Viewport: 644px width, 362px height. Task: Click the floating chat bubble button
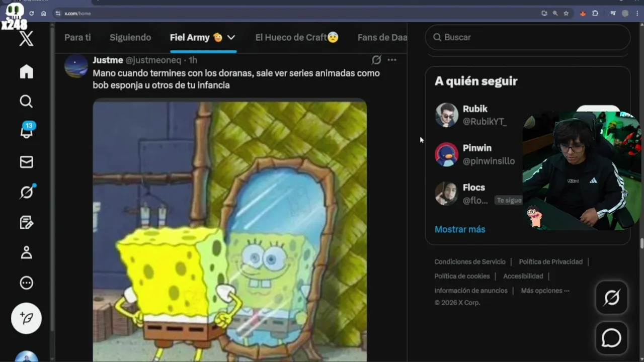(612, 338)
